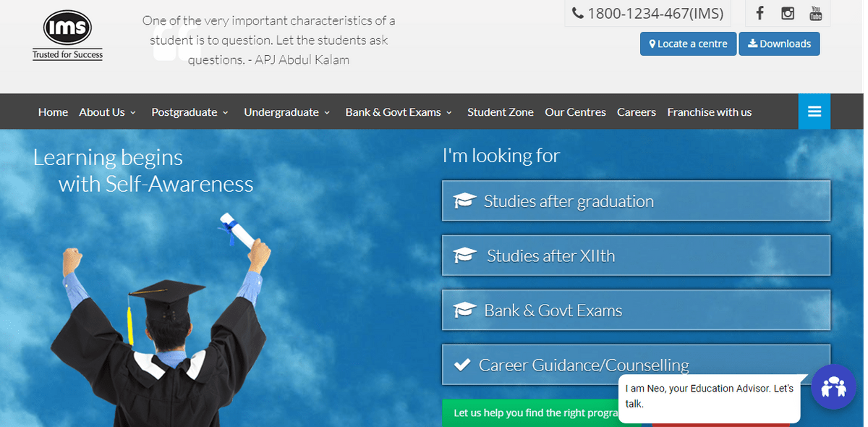This screenshot has width=868, height=427.
Task: Select the Career Guidance/Counselling option
Action: coord(636,365)
